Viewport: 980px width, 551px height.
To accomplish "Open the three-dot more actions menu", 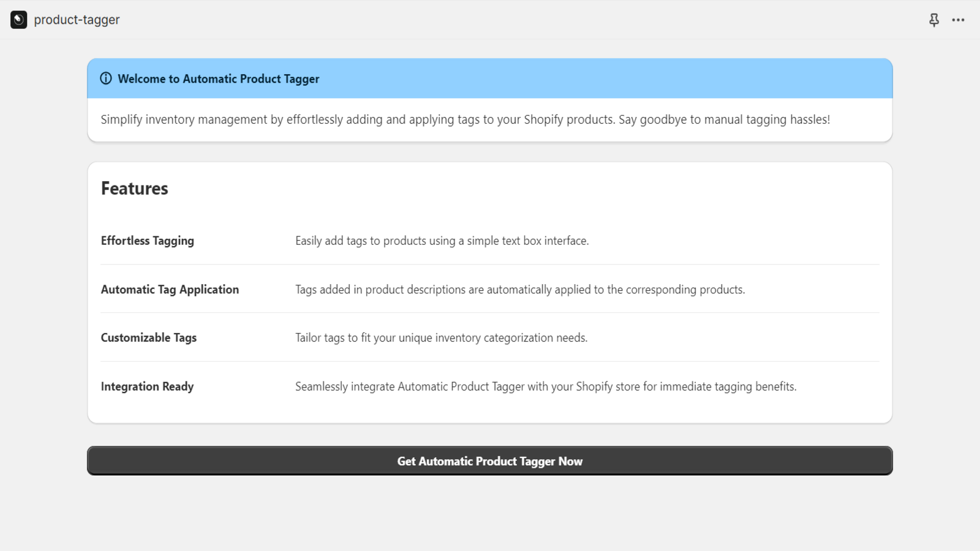I will coord(958,20).
